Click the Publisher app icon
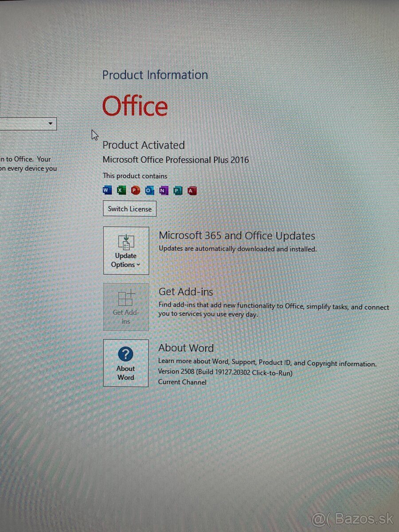This screenshot has height=532, width=399. point(178,191)
